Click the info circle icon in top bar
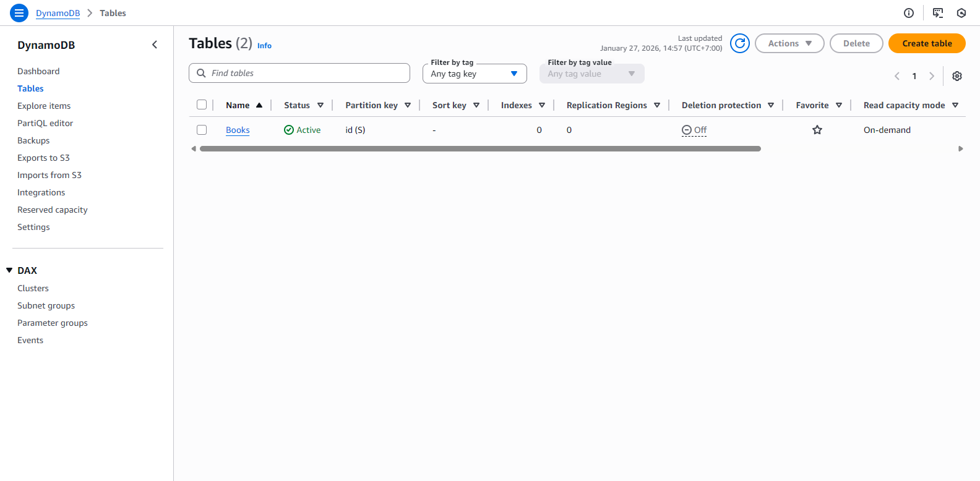The height and width of the screenshot is (481, 980). 909,13
